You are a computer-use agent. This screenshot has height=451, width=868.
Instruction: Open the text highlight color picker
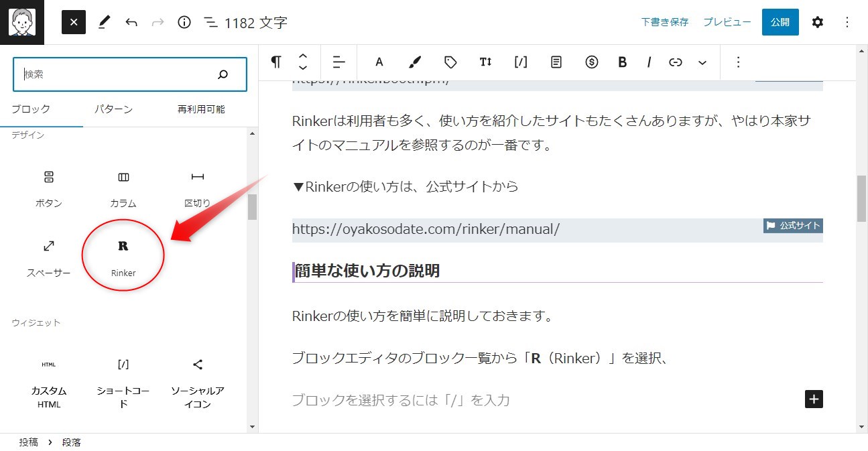click(x=414, y=62)
